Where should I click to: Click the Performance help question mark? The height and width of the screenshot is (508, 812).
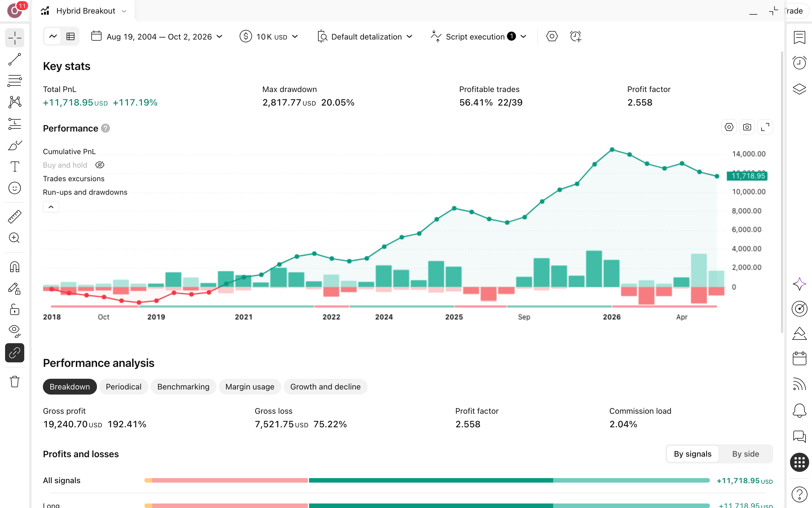105,128
